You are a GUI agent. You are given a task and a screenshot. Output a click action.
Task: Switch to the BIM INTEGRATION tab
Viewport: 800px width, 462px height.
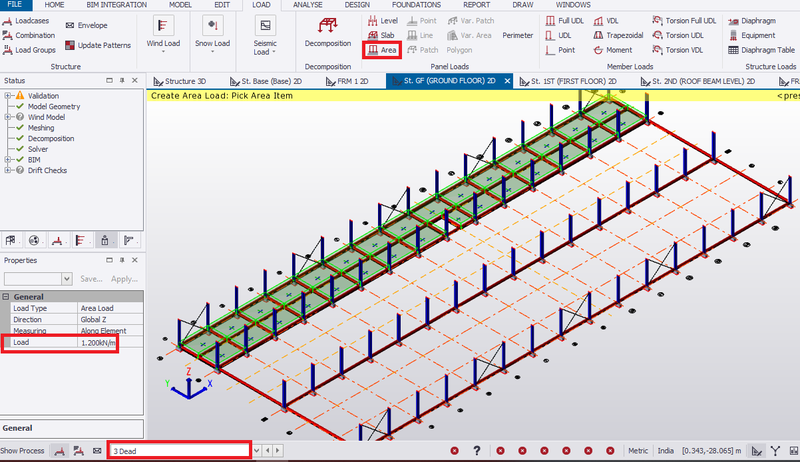[116, 5]
